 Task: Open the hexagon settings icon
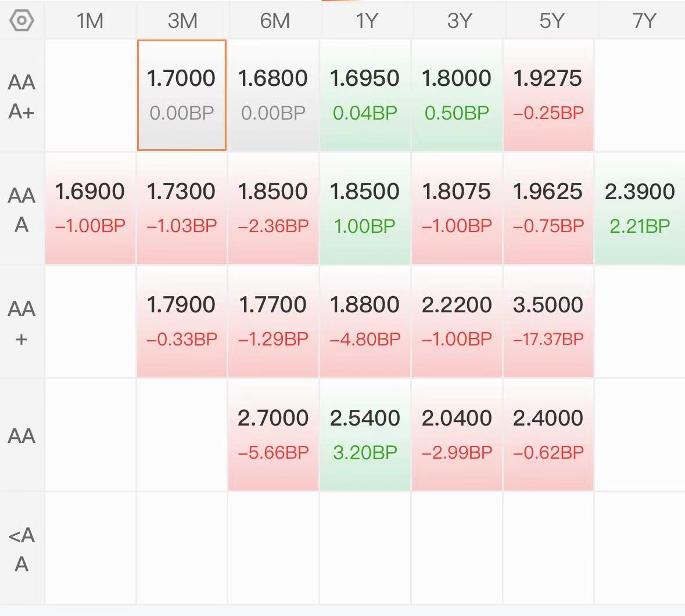pos(21,20)
